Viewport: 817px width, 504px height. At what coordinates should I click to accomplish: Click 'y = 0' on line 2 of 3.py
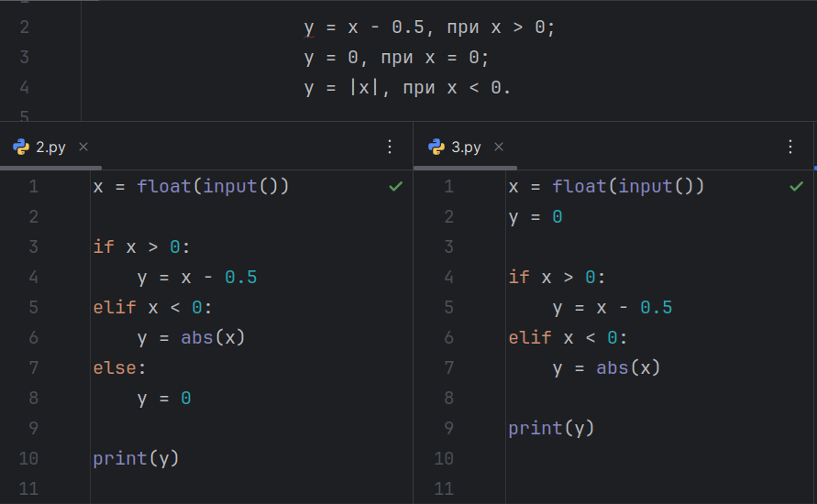pyautogui.click(x=535, y=217)
